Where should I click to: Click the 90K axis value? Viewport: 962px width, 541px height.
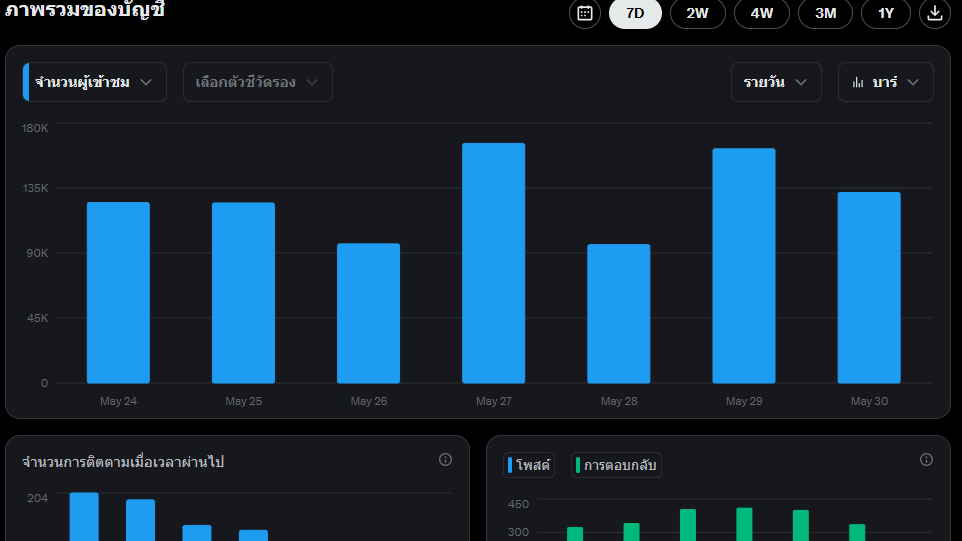[x=37, y=253]
